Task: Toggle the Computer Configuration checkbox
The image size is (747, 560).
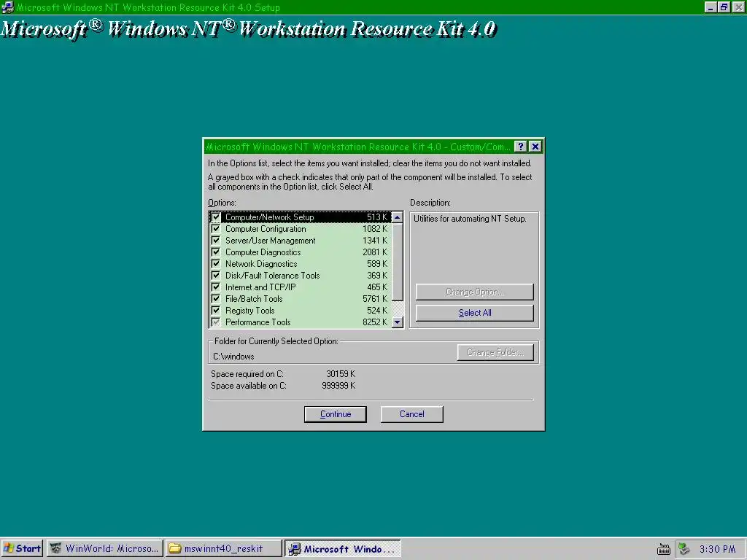Action: pos(216,229)
